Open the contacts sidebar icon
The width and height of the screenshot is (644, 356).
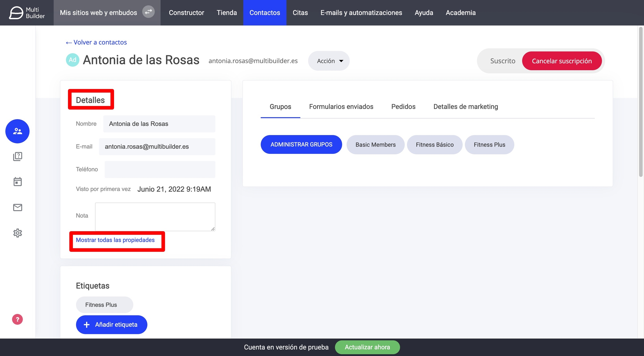point(17,131)
